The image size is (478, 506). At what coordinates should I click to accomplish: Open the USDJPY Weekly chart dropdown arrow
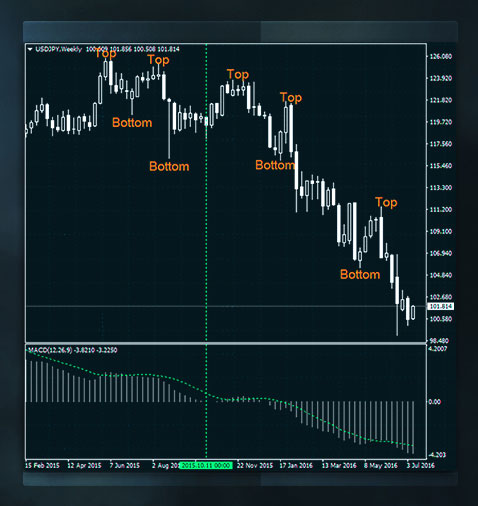point(30,49)
